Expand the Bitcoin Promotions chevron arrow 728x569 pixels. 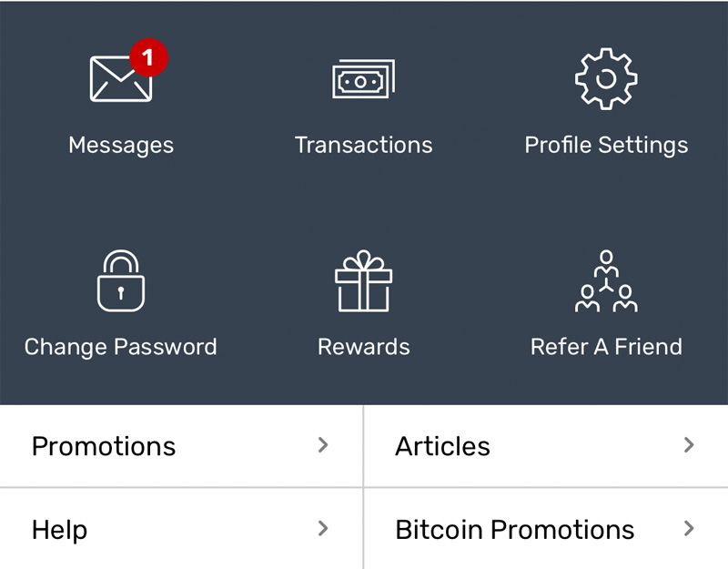[689, 528]
